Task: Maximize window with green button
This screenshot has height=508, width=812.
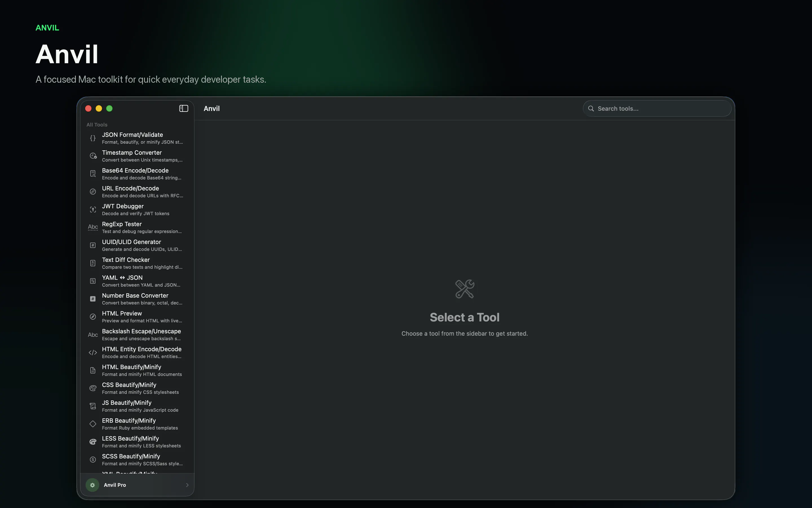Action: pos(109,109)
